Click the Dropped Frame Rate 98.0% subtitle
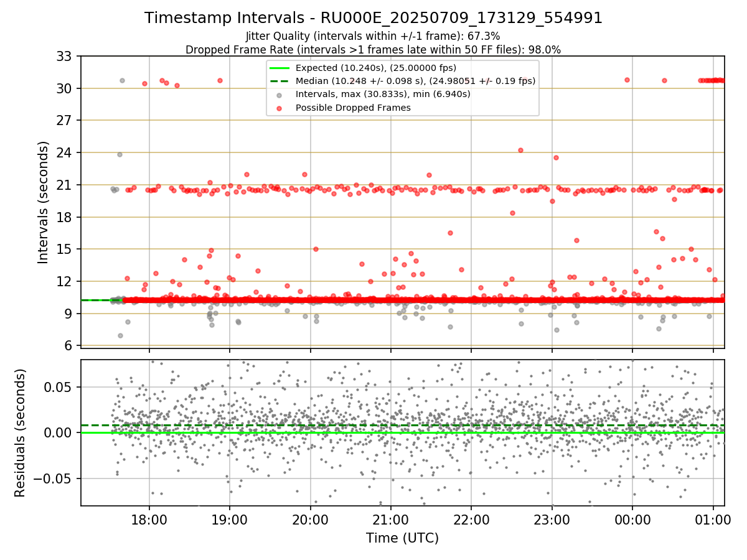Screen dimensions: 747x560 point(374,50)
